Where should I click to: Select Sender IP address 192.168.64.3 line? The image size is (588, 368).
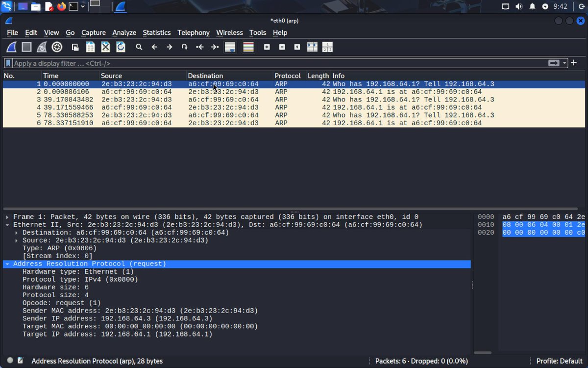tap(117, 319)
